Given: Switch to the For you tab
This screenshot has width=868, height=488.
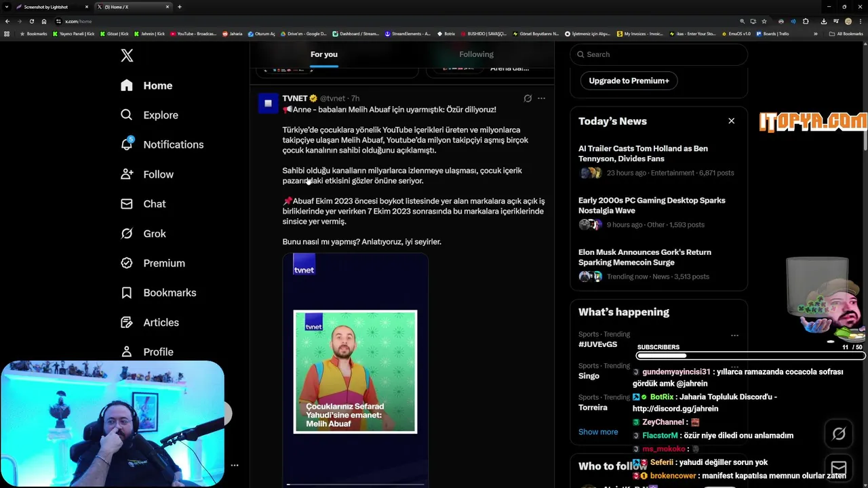Looking at the screenshot, I should 324,54.
